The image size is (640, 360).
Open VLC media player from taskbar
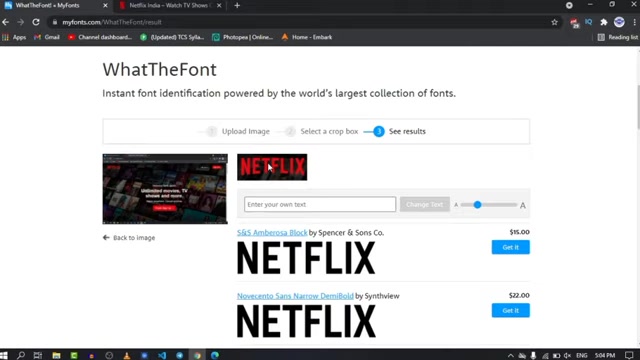tap(127, 356)
